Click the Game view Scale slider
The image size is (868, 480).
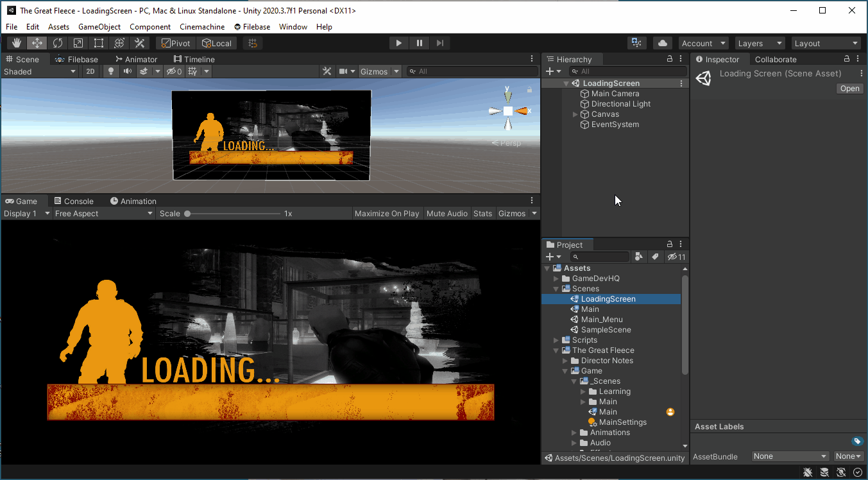(x=234, y=213)
